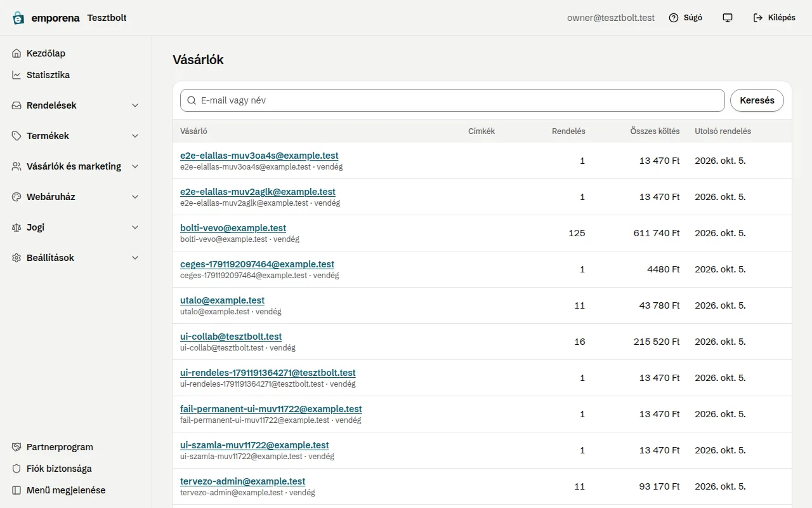Screen dimensions: 812x508
Task: Click the Menü megjelenése panel icon
Action: pos(16,490)
